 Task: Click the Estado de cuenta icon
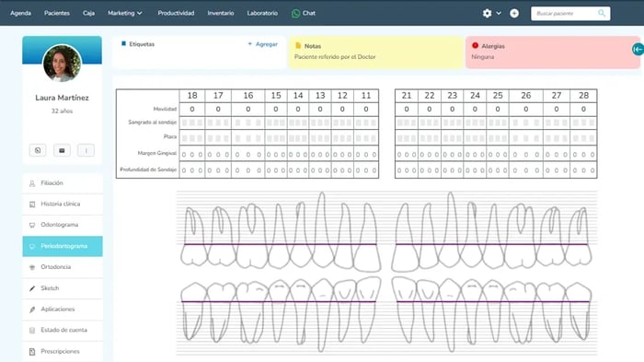pyautogui.click(x=32, y=331)
